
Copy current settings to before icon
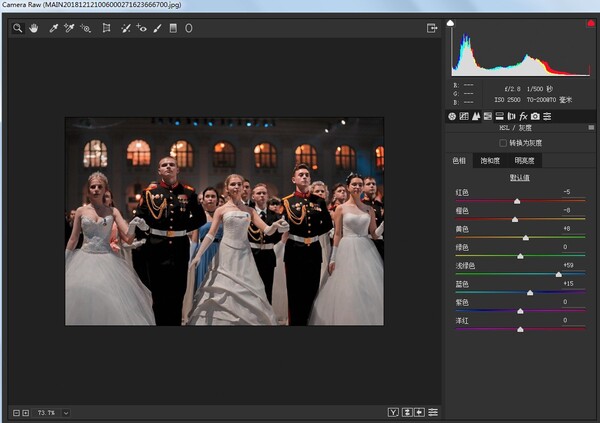420,412
